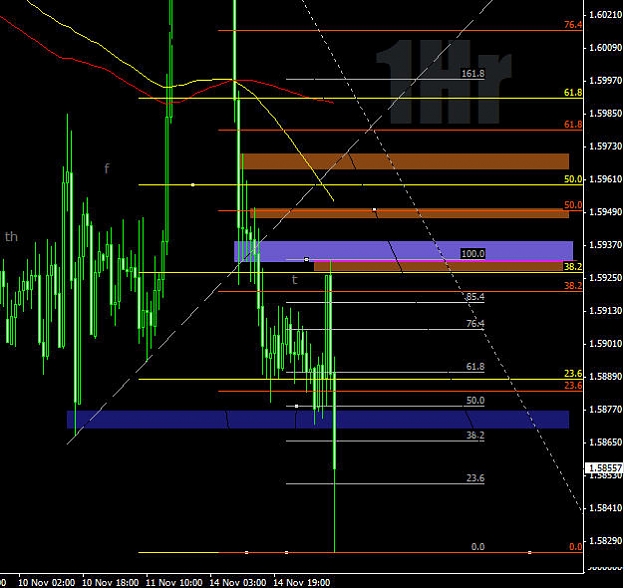Click price axis value 1.59610
Viewport: 625px width, 588px height.
point(605,179)
